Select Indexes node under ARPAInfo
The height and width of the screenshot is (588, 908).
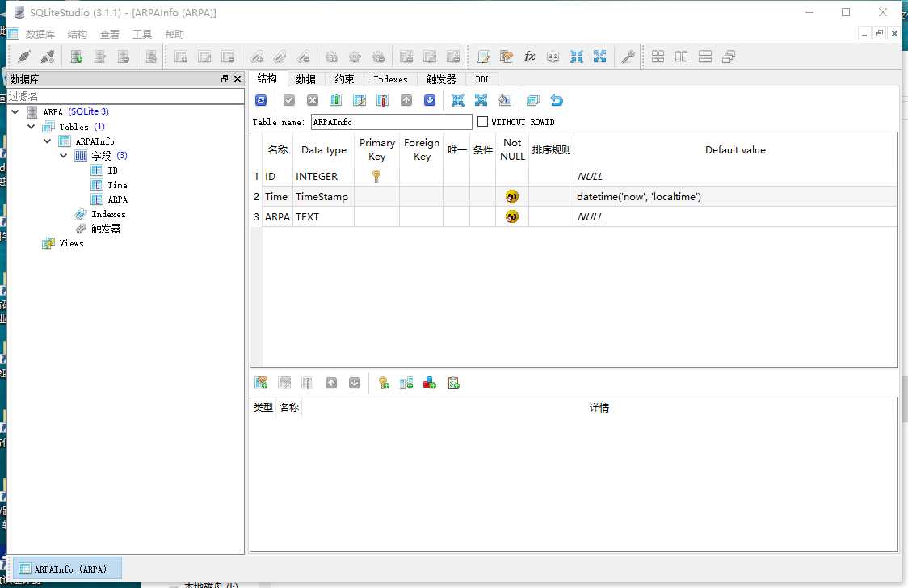108,214
